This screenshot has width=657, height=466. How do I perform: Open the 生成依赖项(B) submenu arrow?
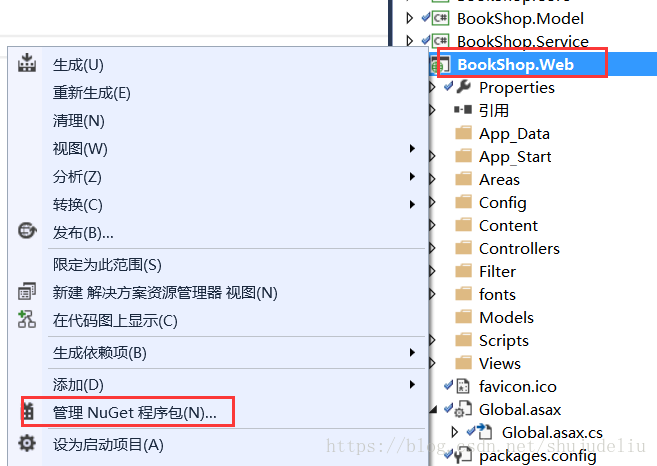(412, 352)
